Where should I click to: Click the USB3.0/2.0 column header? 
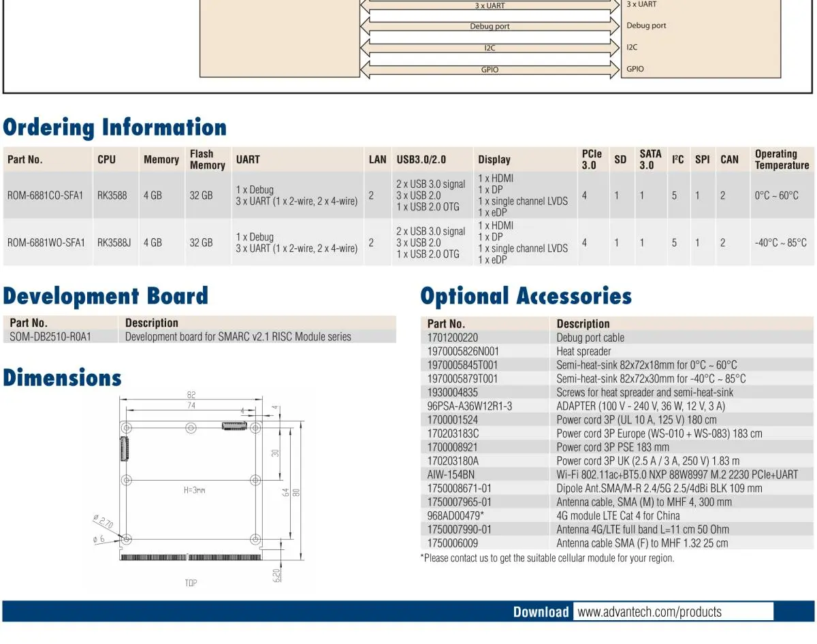(x=421, y=159)
